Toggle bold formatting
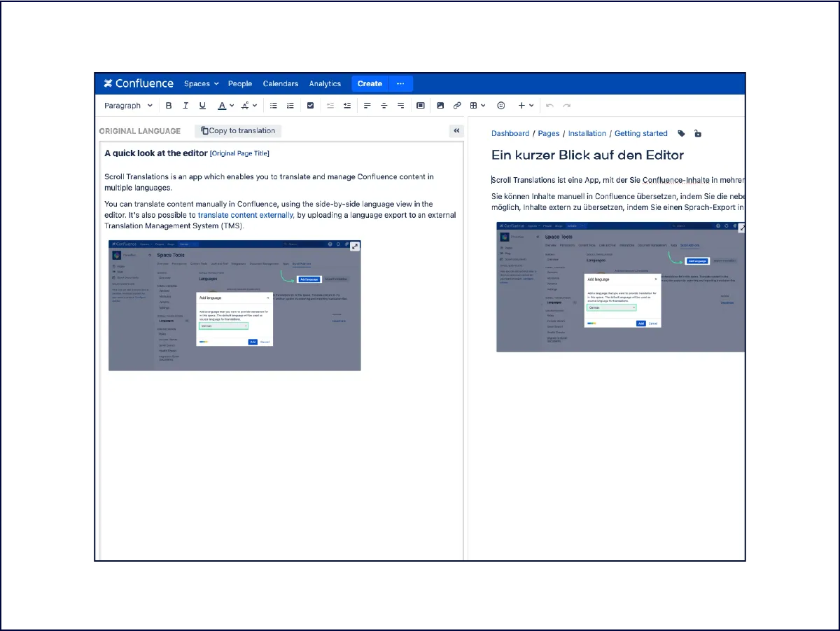 click(169, 106)
